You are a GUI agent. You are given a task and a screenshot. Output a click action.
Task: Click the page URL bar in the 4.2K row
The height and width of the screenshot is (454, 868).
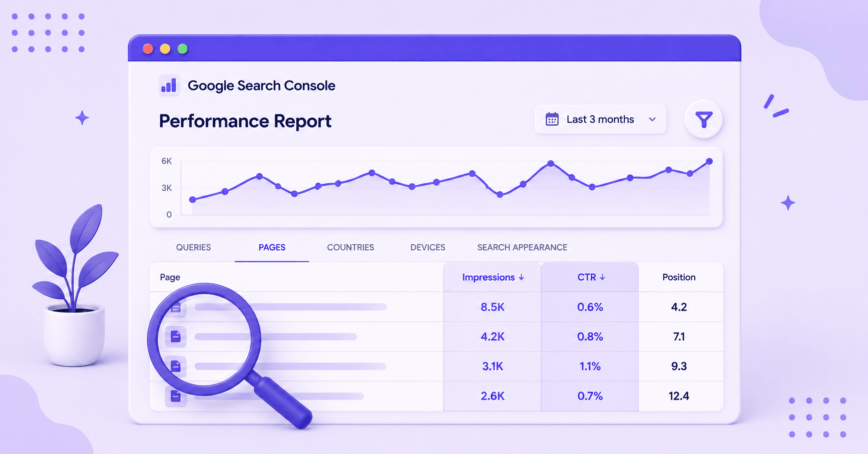pos(276,337)
